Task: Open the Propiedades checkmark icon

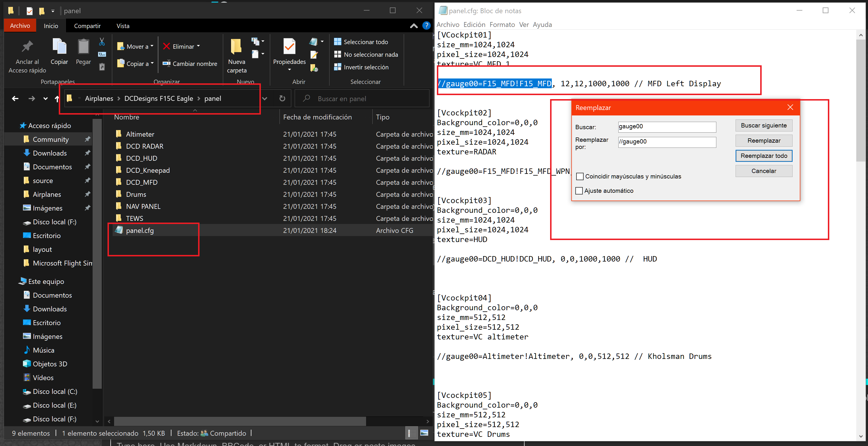Action: pyautogui.click(x=289, y=46)
